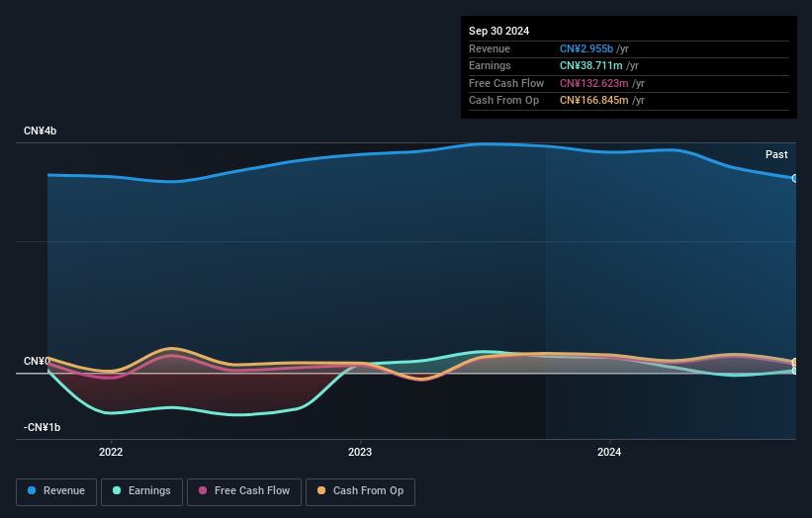Click the tooltip date Sep 30 2024
The width and height of the screenshot is (812, 518).
(x=498, y=31)
